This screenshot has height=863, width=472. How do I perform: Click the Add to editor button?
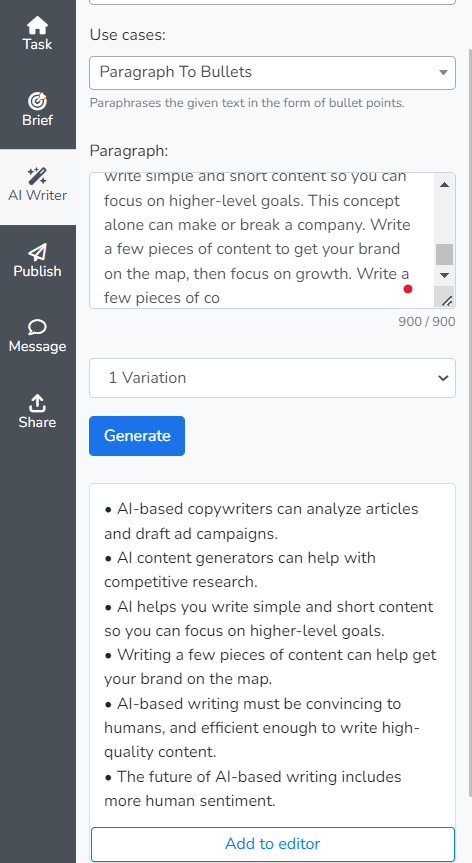point(273,844)
